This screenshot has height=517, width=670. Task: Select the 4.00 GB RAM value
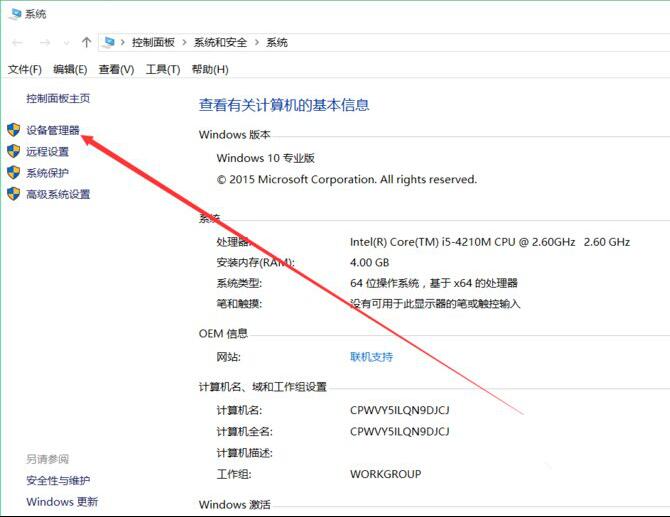click(370, 262)
